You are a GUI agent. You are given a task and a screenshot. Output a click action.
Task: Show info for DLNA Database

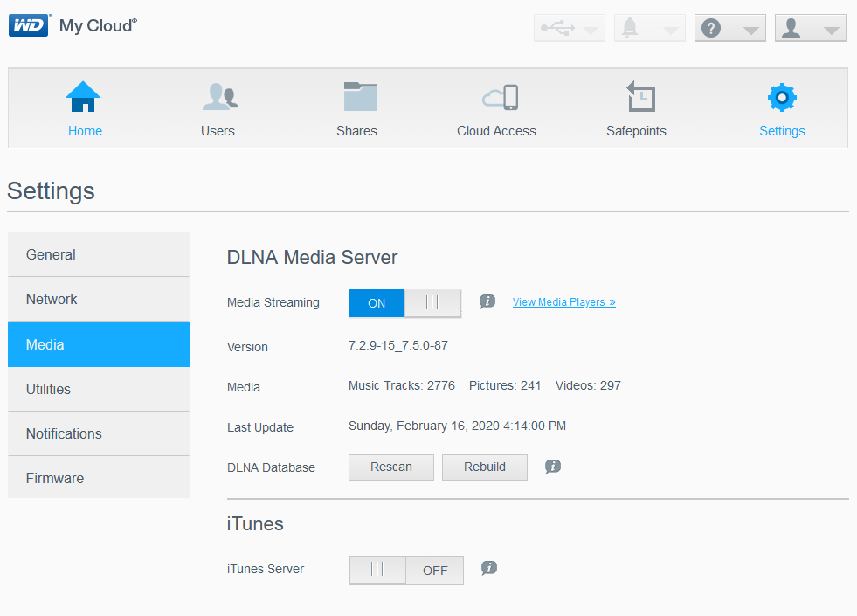[x=553, y=467]
